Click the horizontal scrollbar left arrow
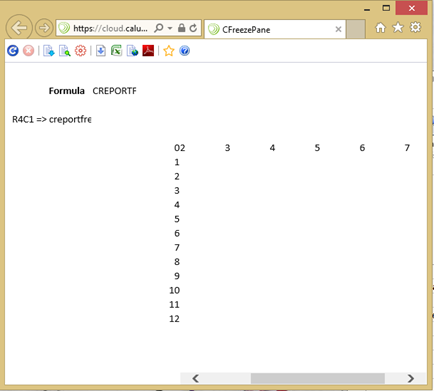Image resolution: width=434 pixels, height=391 pixels. [x=196, y=378]
